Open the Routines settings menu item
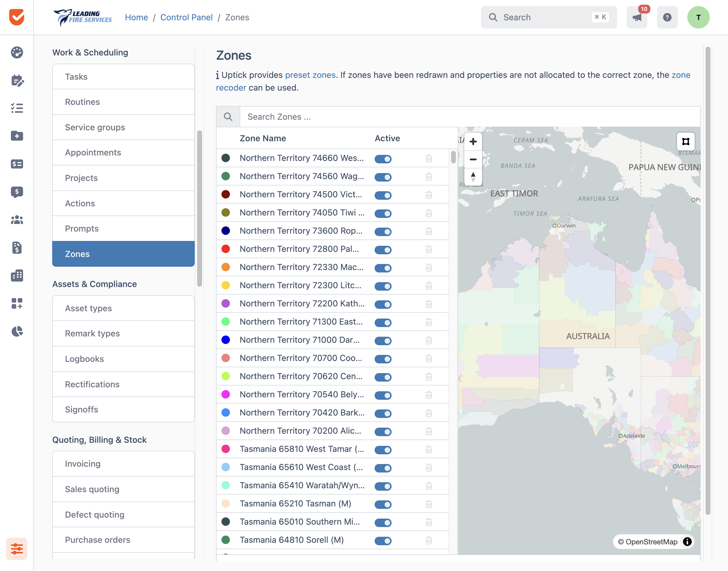This screenshot has width=728, height=571. click(123, 102)
